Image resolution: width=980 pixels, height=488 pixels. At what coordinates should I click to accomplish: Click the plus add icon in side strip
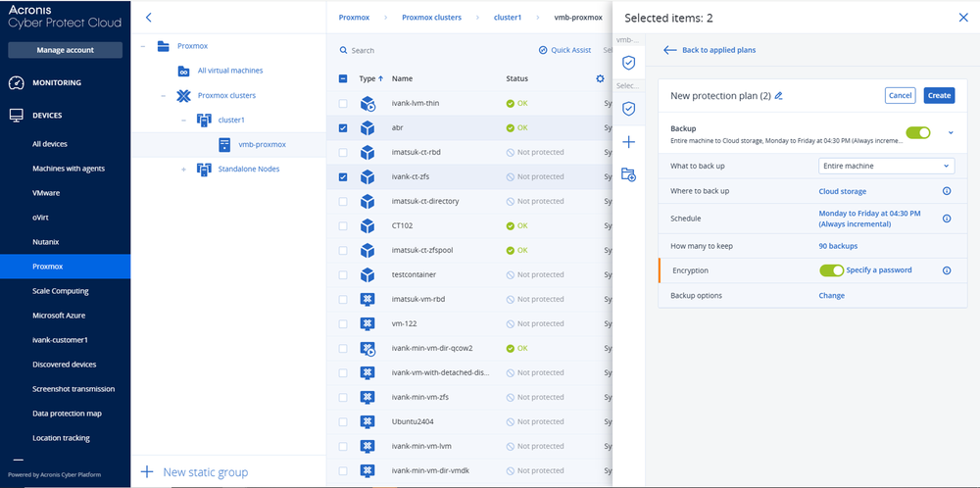(629, 142)
